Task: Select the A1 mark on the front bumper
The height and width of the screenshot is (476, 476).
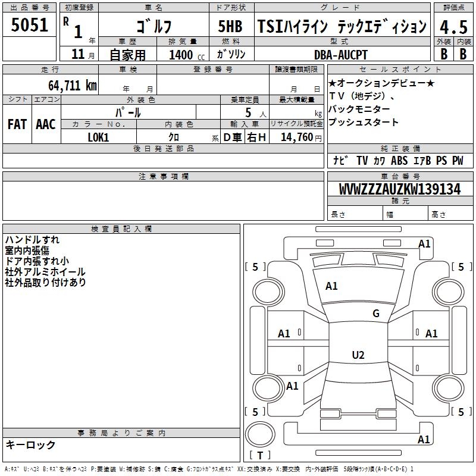Action: [x=424, y=244]
